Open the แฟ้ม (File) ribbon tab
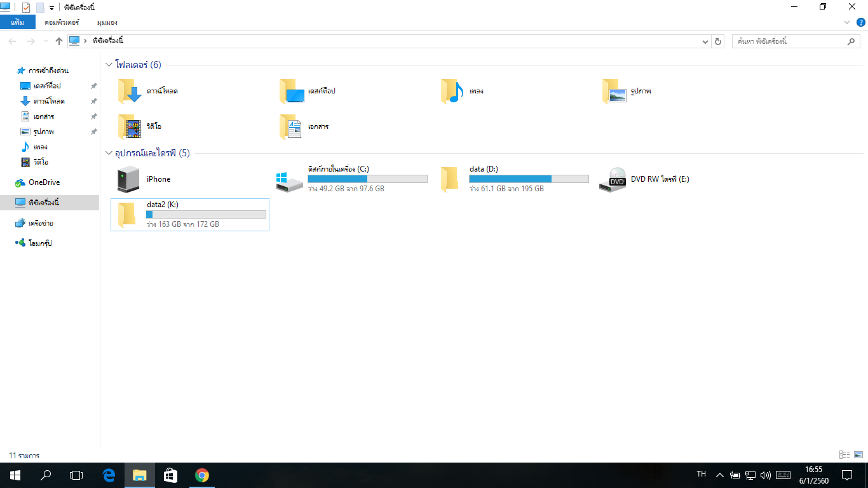 click(x=18, y=22)
